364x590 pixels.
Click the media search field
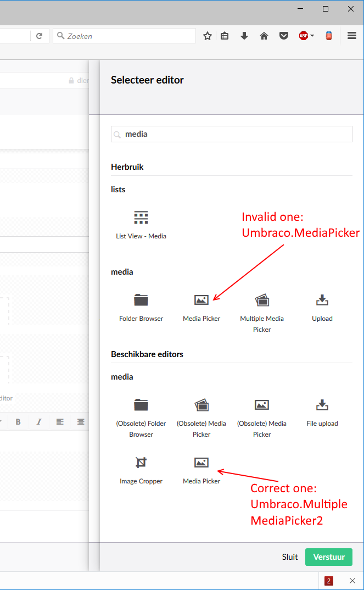(x=232, y=134)
